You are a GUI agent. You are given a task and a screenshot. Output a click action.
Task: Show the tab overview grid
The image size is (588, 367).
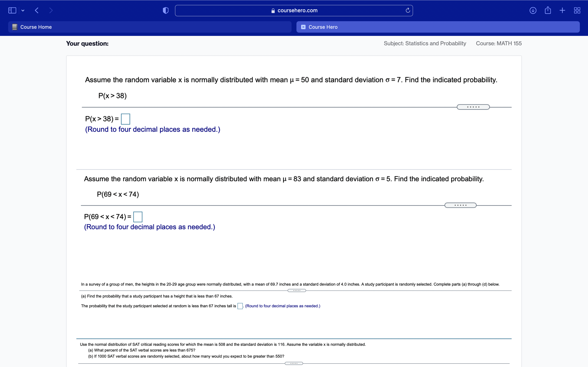[x=577, y=10]
